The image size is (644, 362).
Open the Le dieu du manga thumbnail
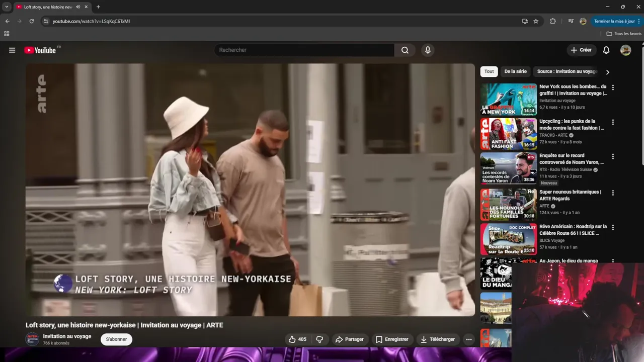496,274
